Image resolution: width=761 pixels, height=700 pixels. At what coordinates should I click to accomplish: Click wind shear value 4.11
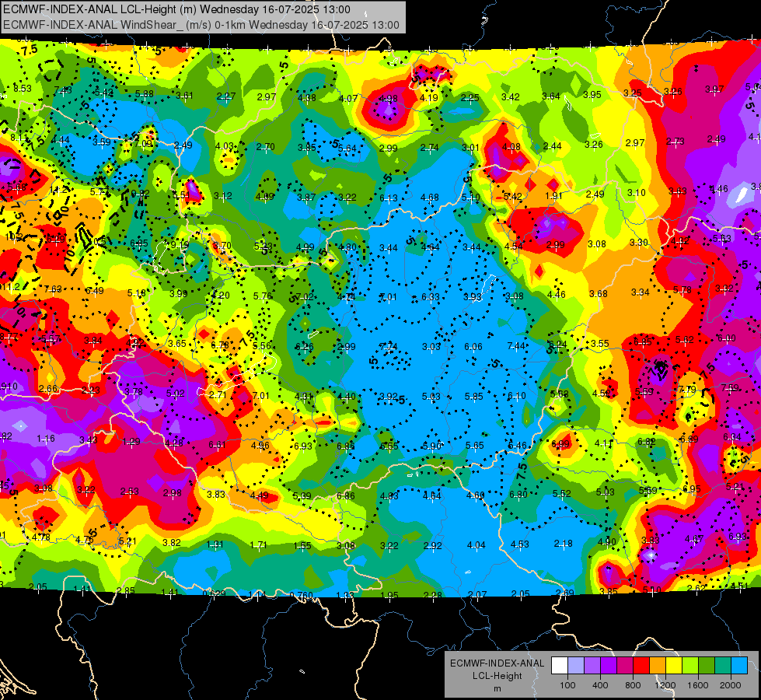pyautogui.click(x=604, y=443)
